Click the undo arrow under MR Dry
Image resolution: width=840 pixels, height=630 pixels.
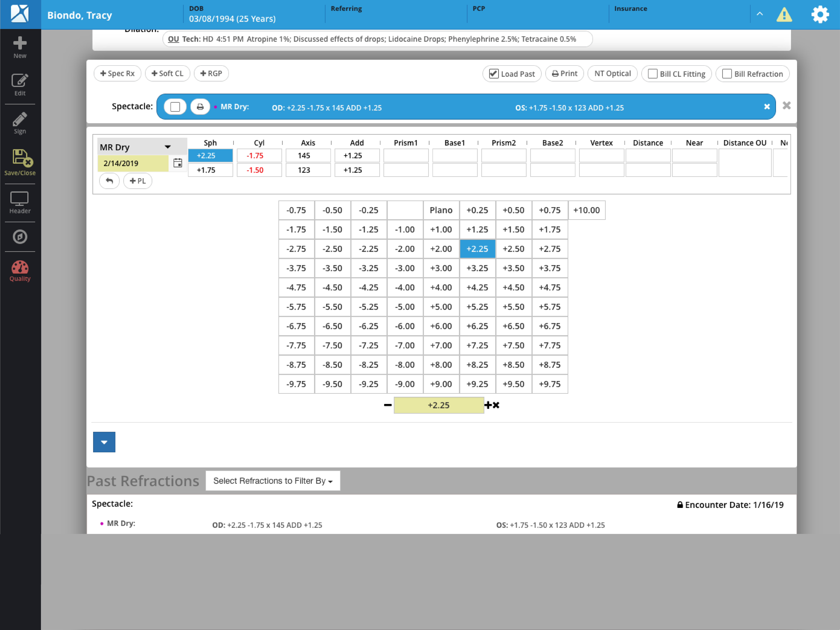click(x=109, y=181)
